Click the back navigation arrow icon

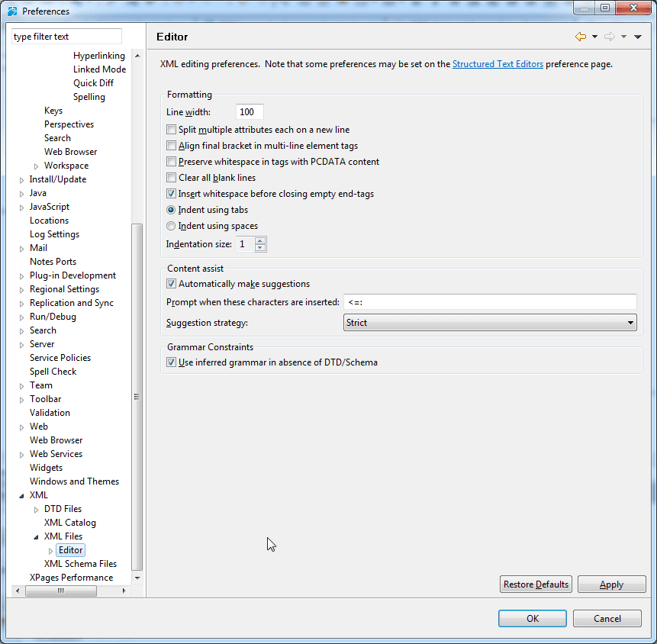click(580, 37)
